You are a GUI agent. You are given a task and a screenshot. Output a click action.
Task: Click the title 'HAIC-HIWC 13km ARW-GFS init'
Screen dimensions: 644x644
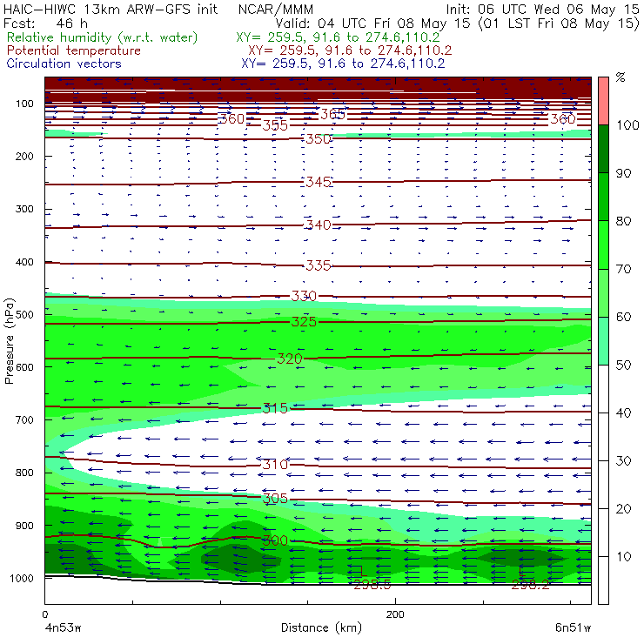point(110,9)
